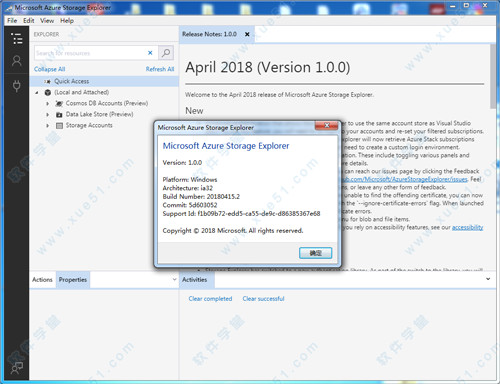Click the magnifier search button
Image resolution: width=500 pixels, height=384 pixels.
coord(166,53)
